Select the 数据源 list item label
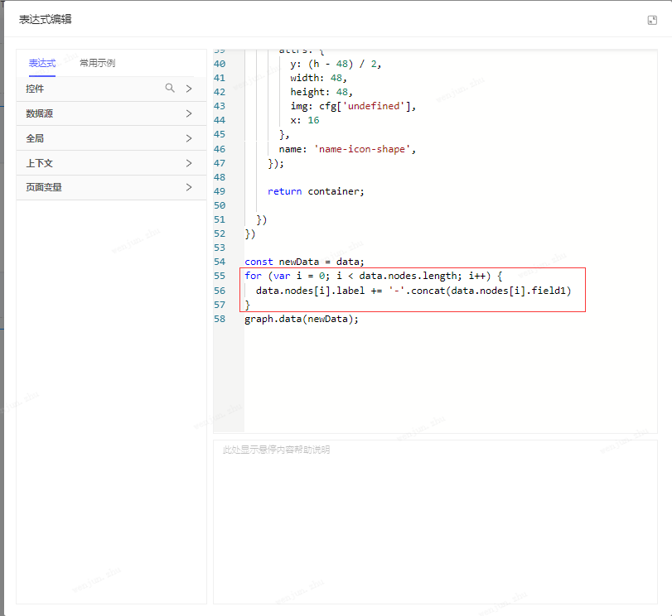Viewport: 672px width, 616px height. coord(40,113)
